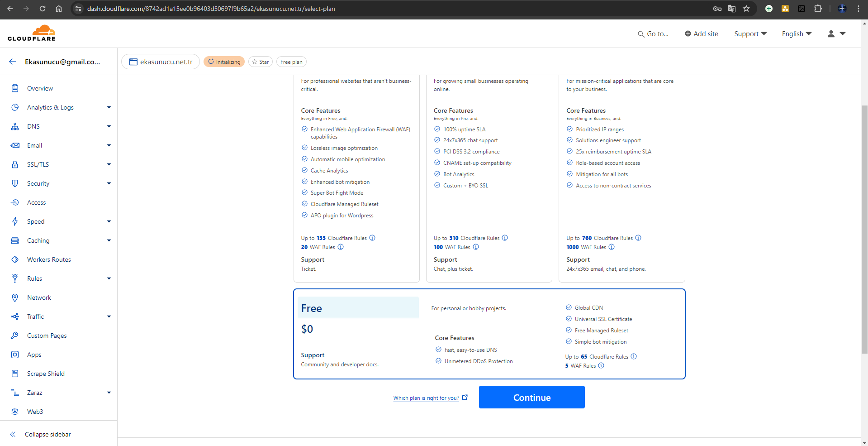Click the Star button for the site
Screen dimensions: 868x446
(x=261, y=62)
